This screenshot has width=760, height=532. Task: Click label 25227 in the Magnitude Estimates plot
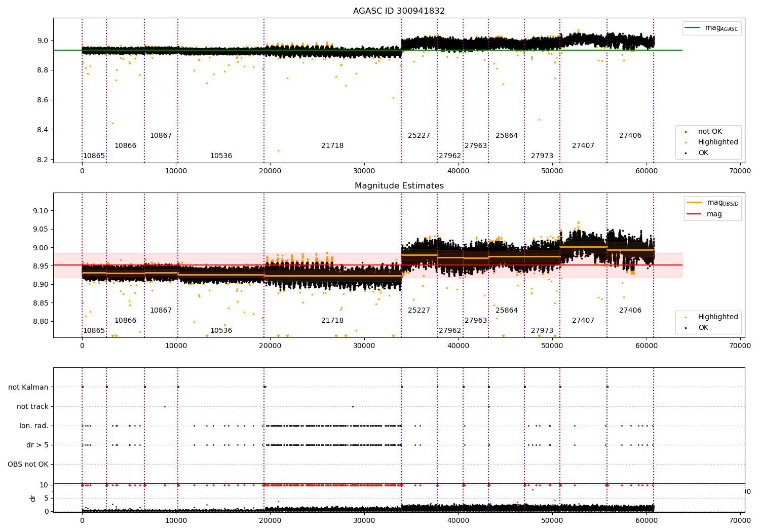point(419,311)
